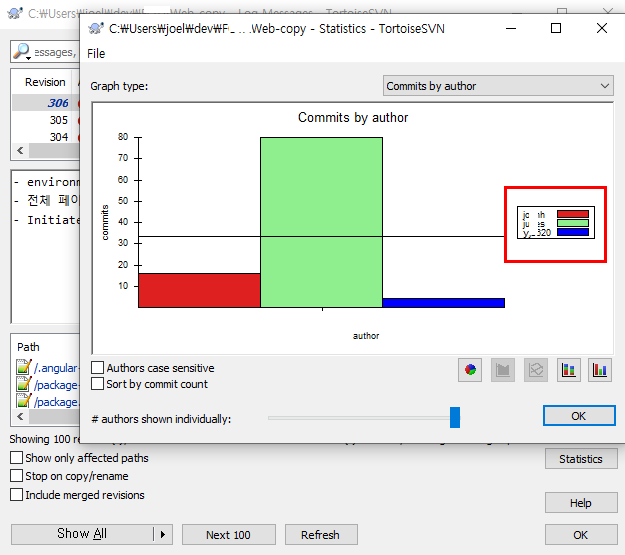
Task: Select revision 305 in the log list
Action: (58, 120)
